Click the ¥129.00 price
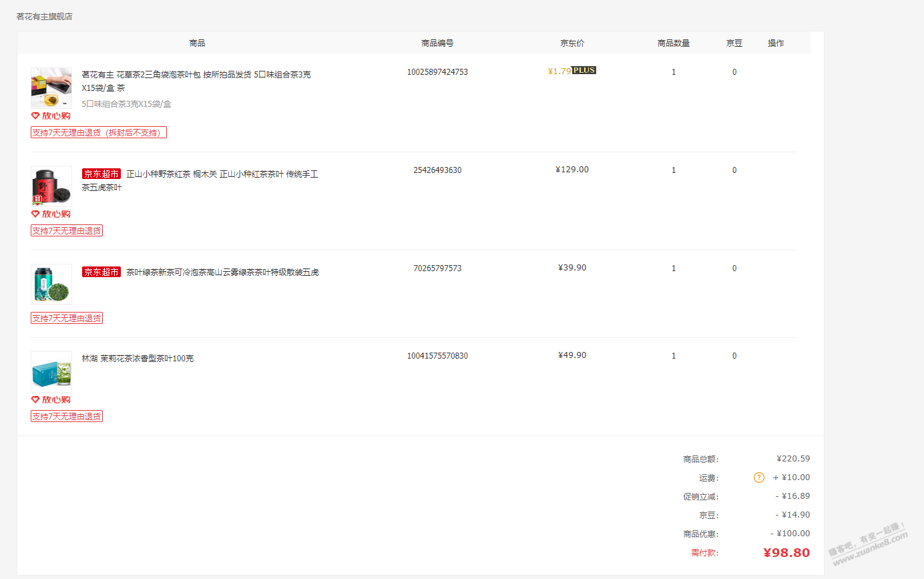This screenshot has width=924, height=579. [572, 170]
